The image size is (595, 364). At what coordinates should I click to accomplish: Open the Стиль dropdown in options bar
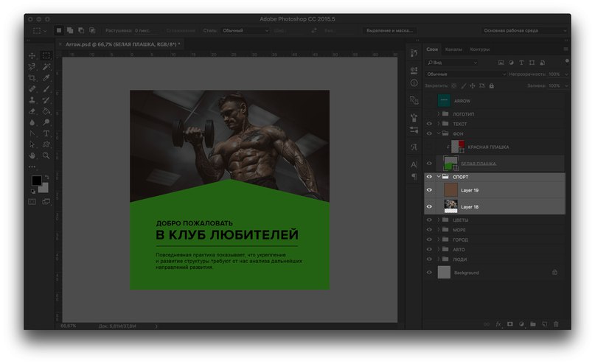245,31
